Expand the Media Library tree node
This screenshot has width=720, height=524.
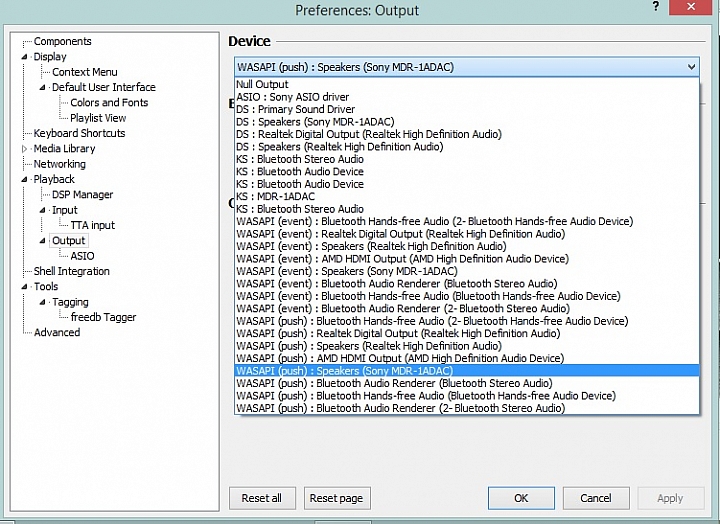coord(24,149)
